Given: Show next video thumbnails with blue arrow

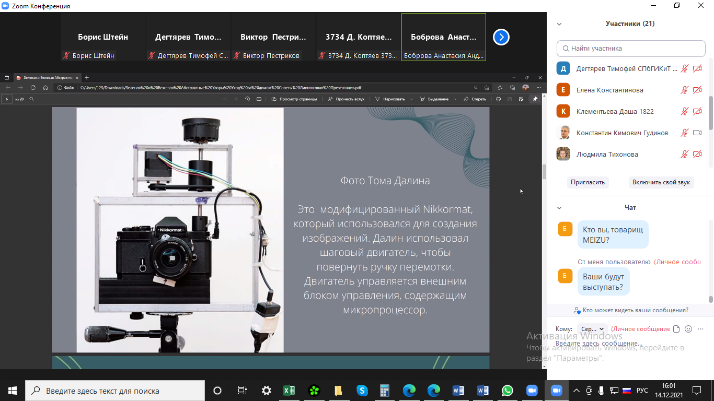Looking at the screenshot, I should tap(501, 37).
